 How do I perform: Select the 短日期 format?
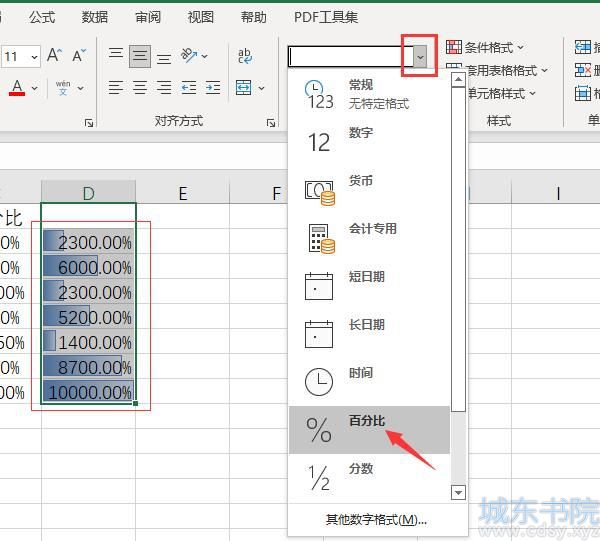pos(369,286)
